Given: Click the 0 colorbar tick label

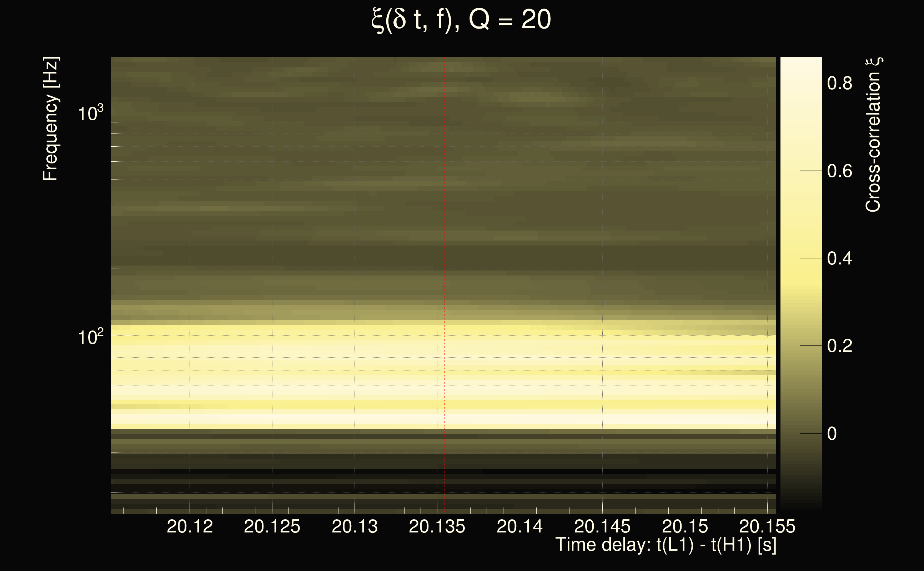Looking at the screenshot, I should [x=832, y=434].
